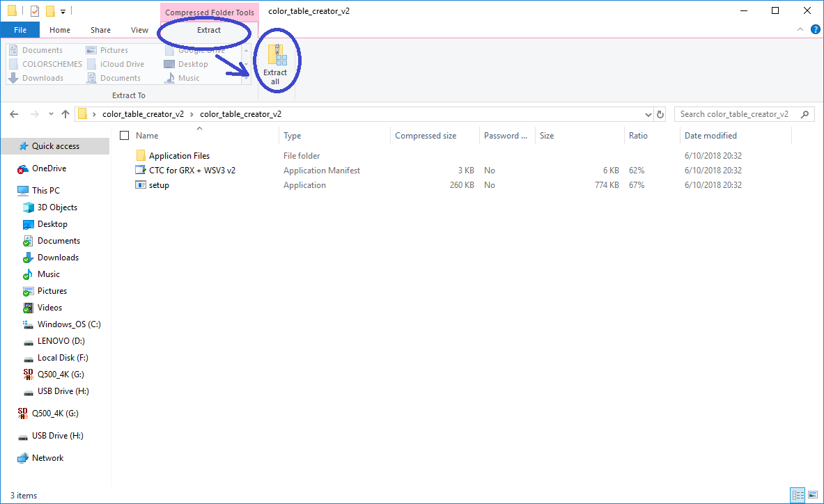Click the 62% ratio cell
824x504 pixels.
[637, 171]
